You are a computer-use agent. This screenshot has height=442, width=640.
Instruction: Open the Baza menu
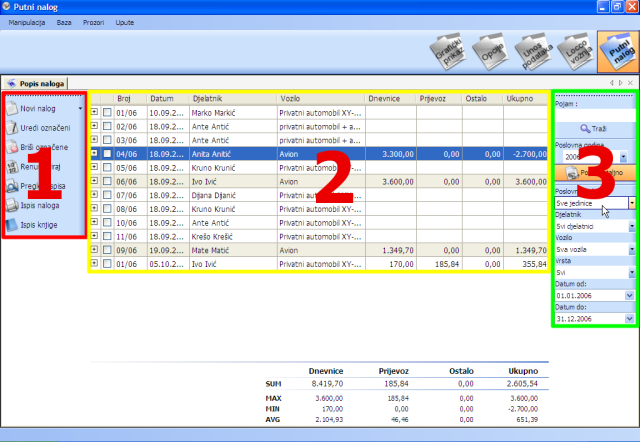click(x=64, y=22)
